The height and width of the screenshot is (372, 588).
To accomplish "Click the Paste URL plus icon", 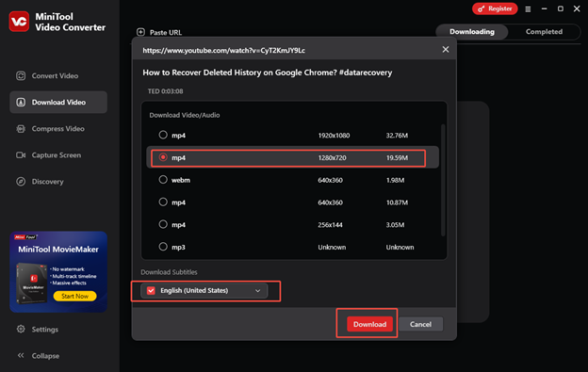I will click(140, 32).
